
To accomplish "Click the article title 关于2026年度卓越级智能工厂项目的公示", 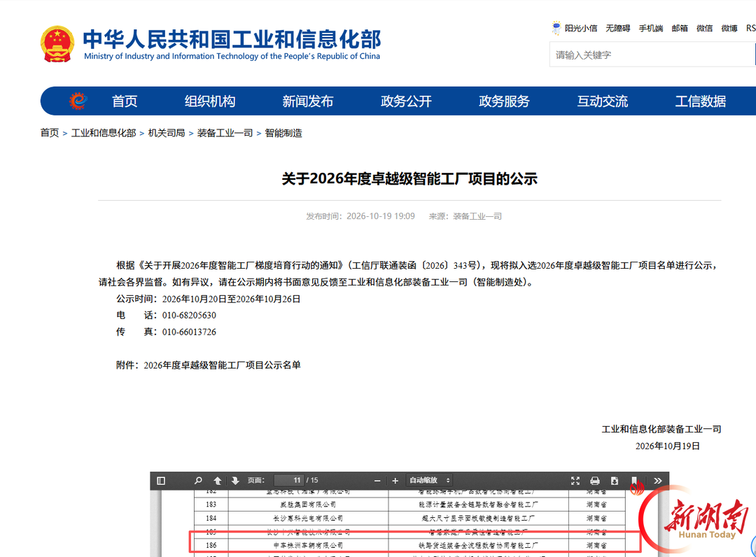I will (x=409, y=178).
